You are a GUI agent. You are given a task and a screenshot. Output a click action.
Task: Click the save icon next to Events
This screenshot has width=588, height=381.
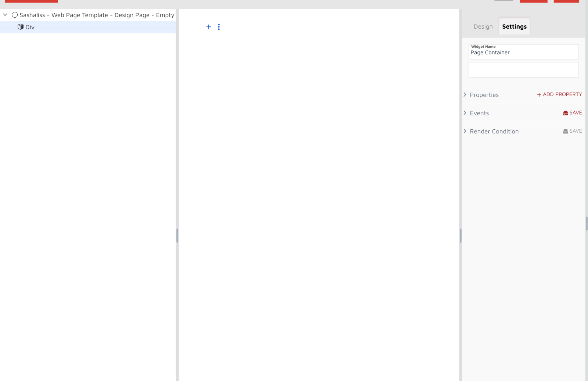tap(565, 113)
